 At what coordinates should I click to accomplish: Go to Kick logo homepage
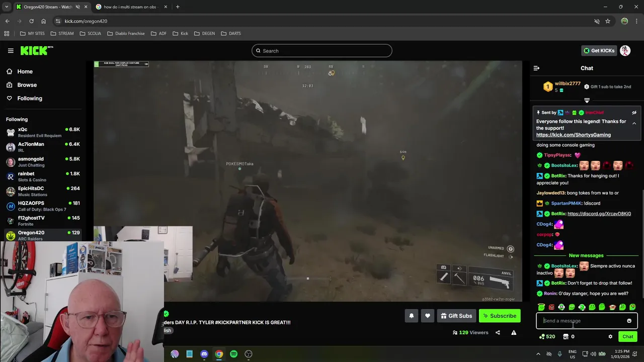pos(36,50)
